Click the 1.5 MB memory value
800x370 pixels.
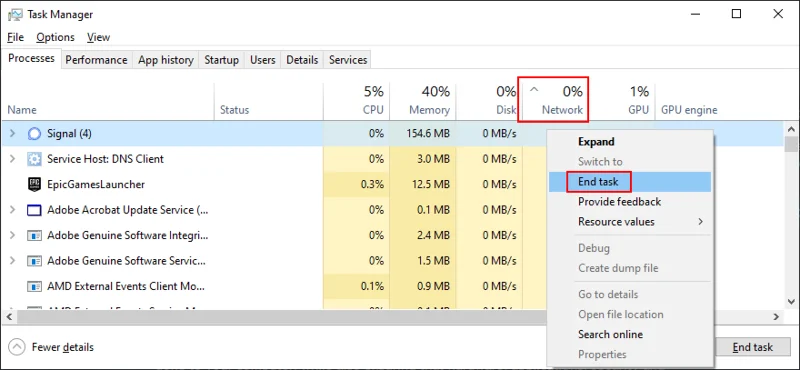(x=433, y=261)
